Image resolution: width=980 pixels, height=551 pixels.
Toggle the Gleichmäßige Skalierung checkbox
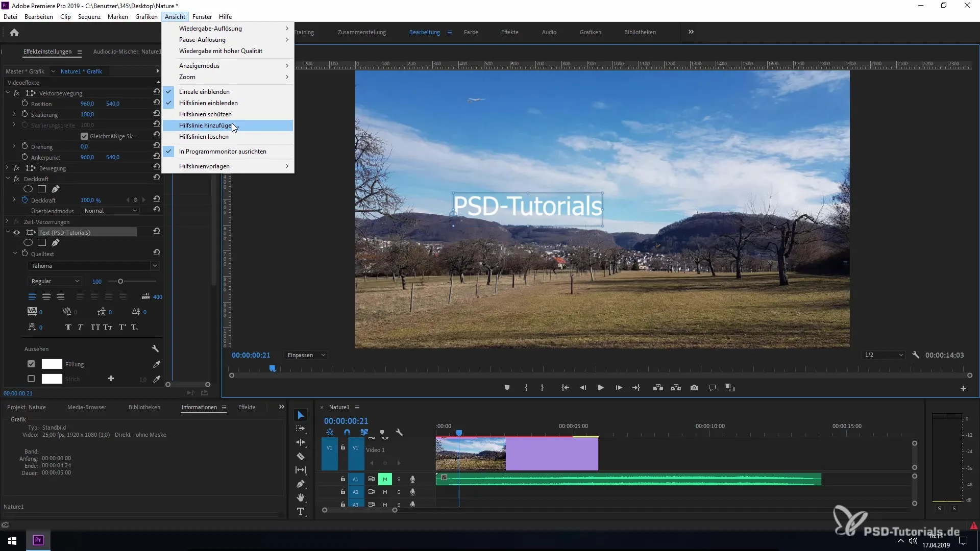(84, 136)
